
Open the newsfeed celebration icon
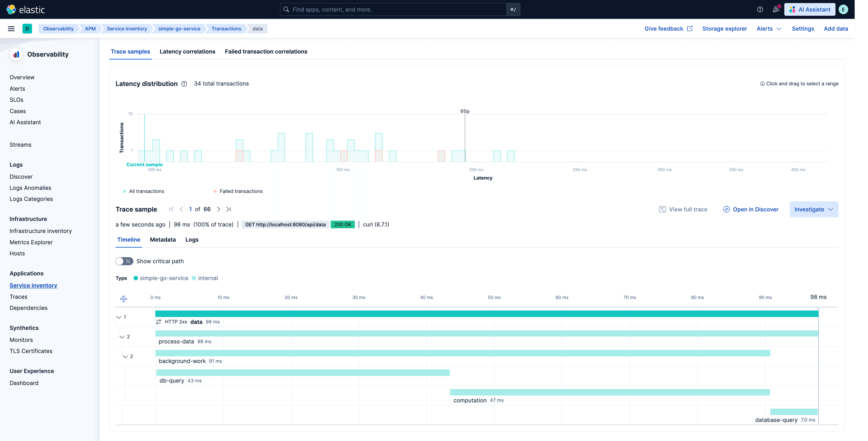pyautogui.click(x=776, y=9)
